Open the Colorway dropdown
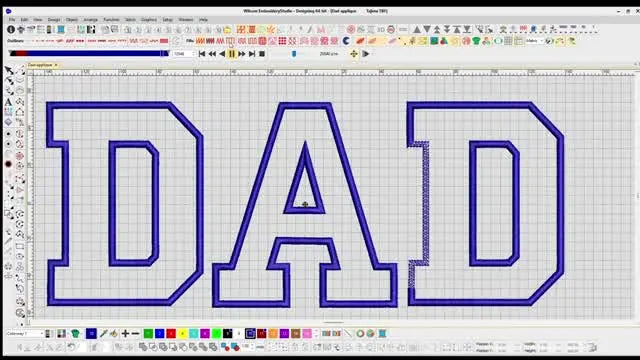This screenshot has width=640, height=360. click(x=24, y=333)
